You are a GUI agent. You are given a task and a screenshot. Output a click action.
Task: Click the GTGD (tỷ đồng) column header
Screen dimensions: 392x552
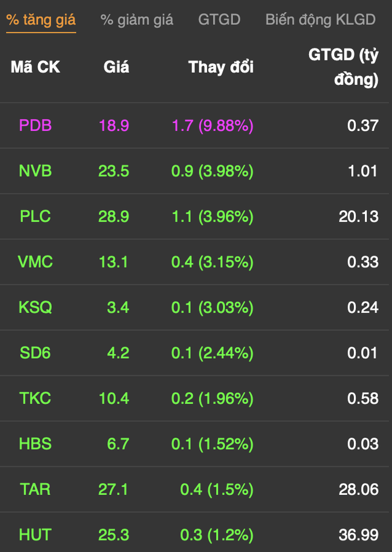click(344, 67)
